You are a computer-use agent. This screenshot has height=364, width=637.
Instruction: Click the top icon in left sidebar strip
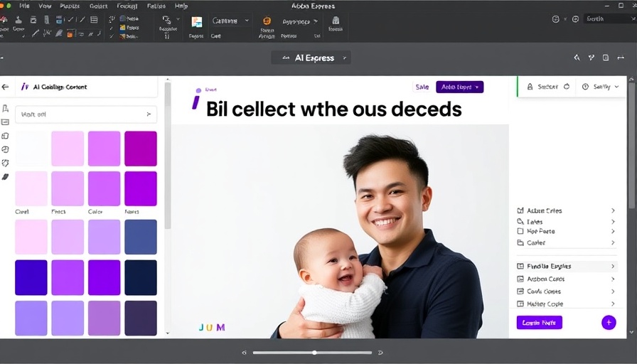click(5, 108)
